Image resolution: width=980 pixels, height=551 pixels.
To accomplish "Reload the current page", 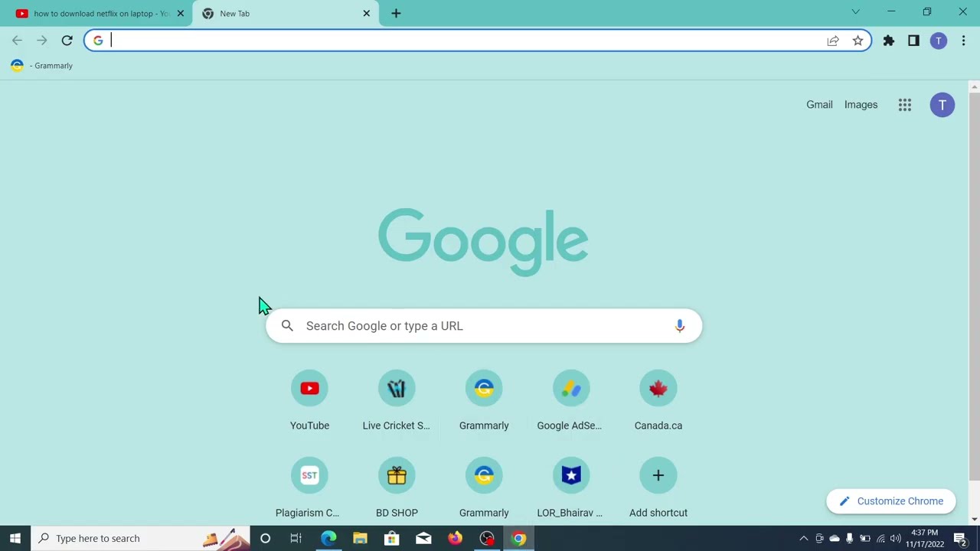I will pyautogui.click(x=67, y=41).
